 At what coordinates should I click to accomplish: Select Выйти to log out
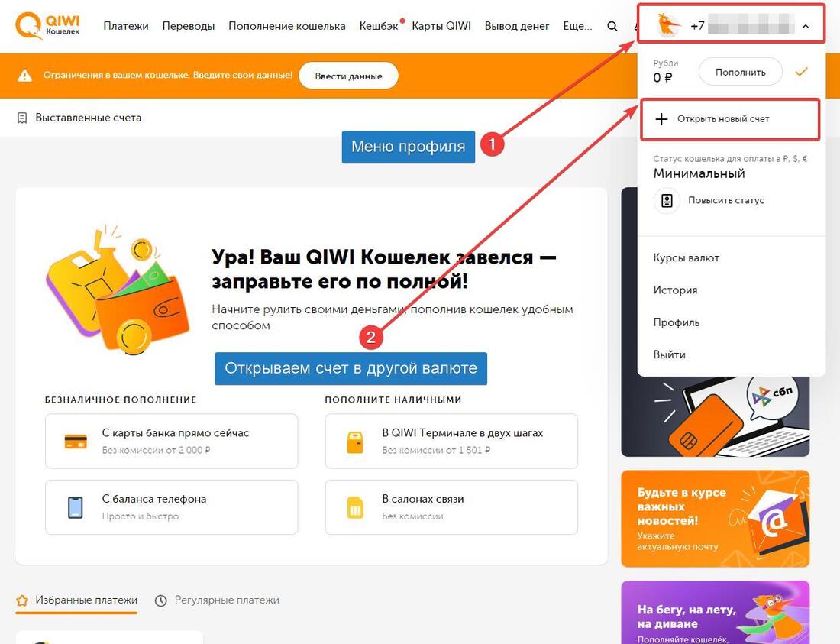pyautogui.click(x=669, y=354)
